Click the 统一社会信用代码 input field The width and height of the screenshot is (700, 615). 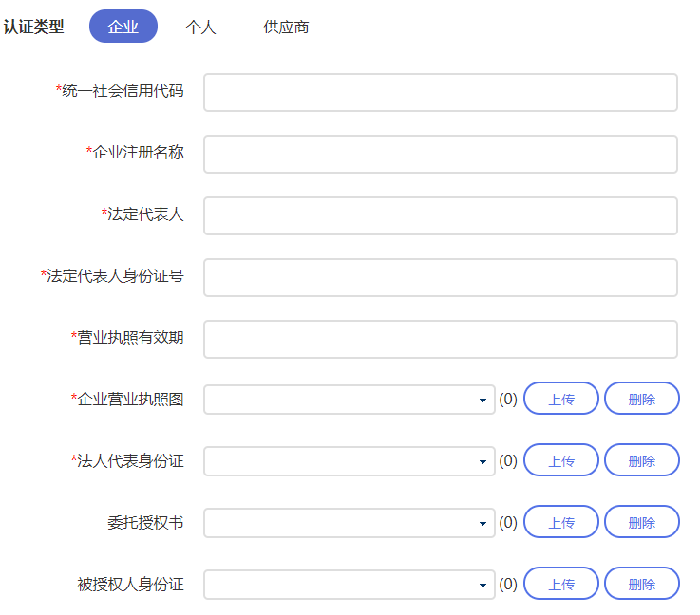point(440,92)
